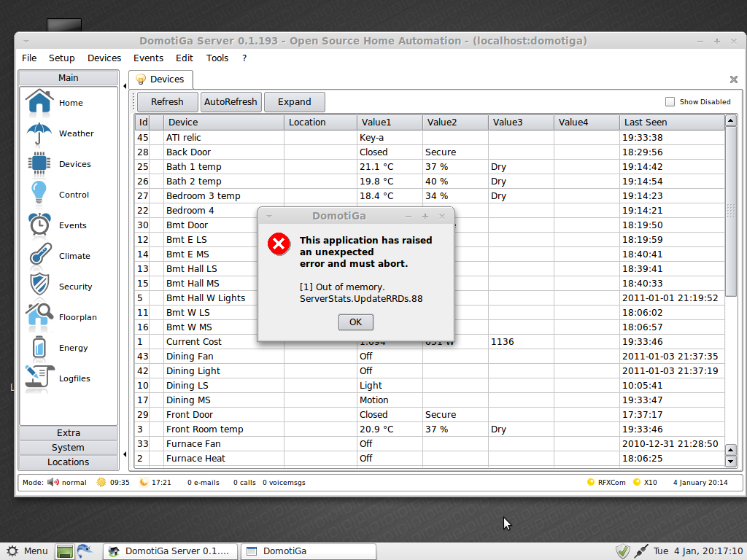This screenshot has height=560, width=747.
Task: Expand the Locations sidebar section
Action: point(69,462)
